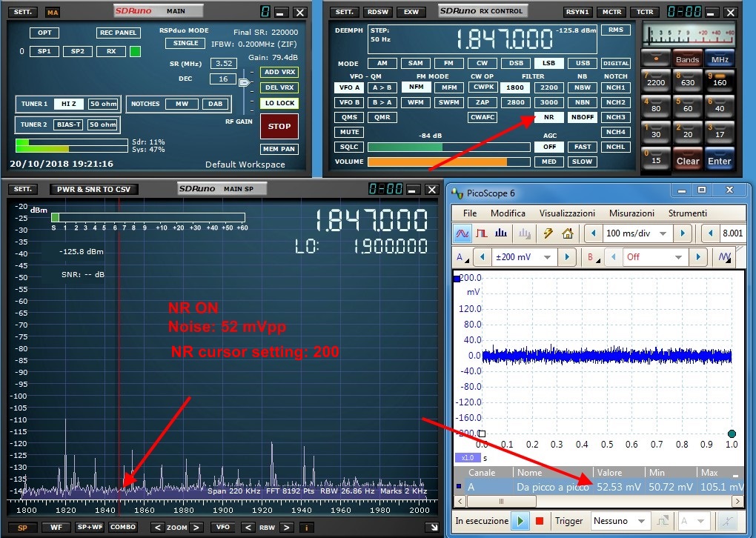
Task: Toggle the NR noise reduction button
Action: point(548,117)
